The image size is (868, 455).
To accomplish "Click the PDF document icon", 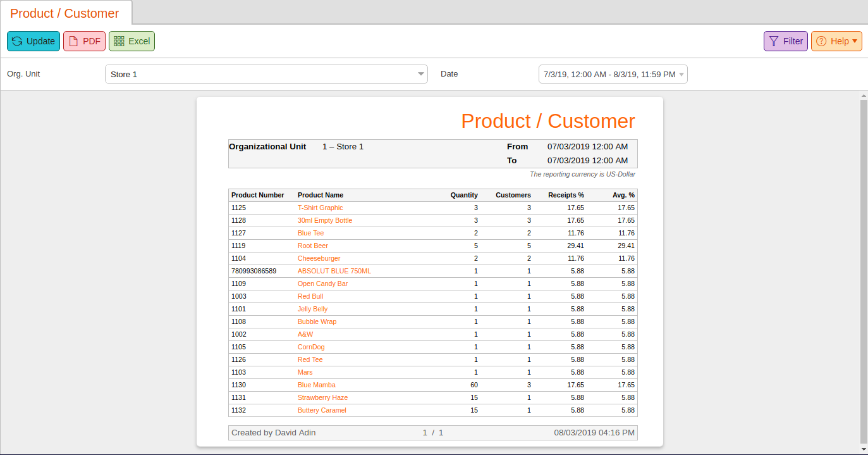I will [73, 41].
